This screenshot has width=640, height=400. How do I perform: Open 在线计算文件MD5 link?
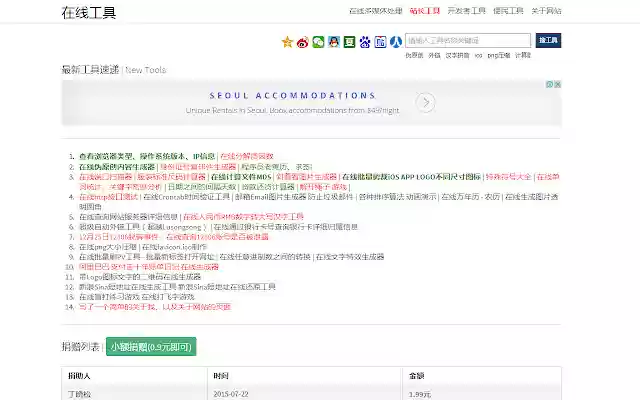pos(241,177)
